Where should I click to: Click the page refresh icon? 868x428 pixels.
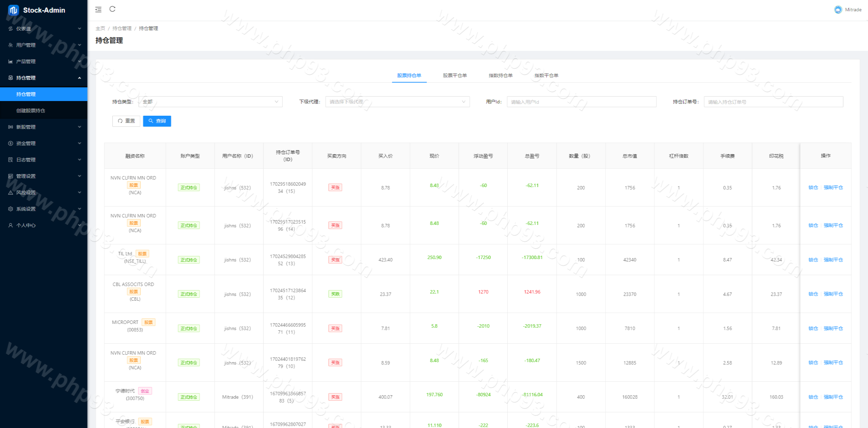point(112,9)
